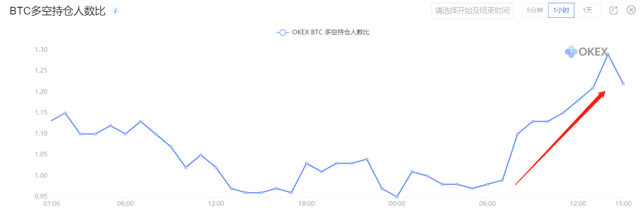Click the 12:00 x-axis label on the left
The width and height of the screenshot is (644, 217).
click(216, 204)
